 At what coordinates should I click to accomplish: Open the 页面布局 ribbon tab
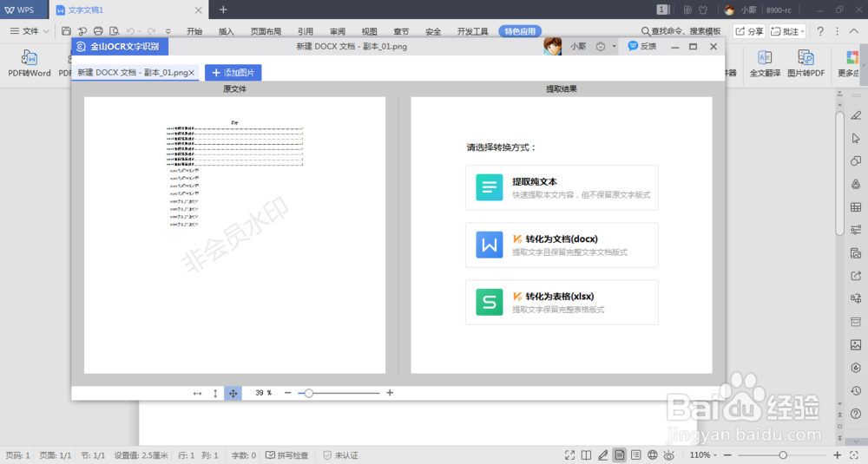(266, 31)
